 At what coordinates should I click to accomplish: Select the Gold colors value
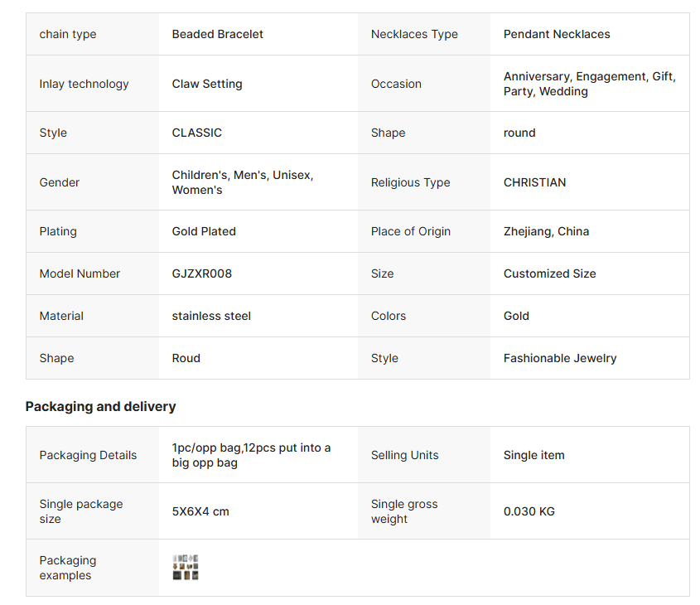point(516,316)
